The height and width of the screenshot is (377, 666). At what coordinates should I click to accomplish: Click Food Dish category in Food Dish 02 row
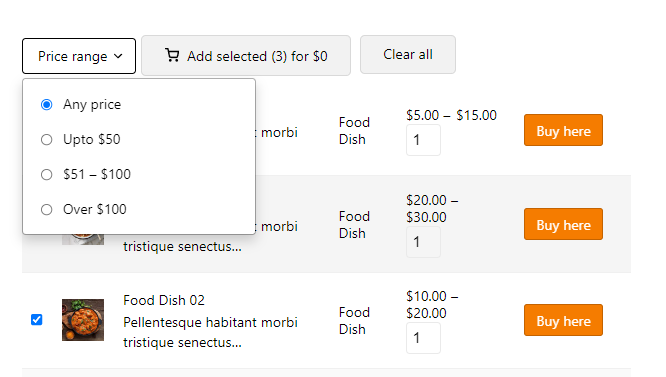click(354, 321)
